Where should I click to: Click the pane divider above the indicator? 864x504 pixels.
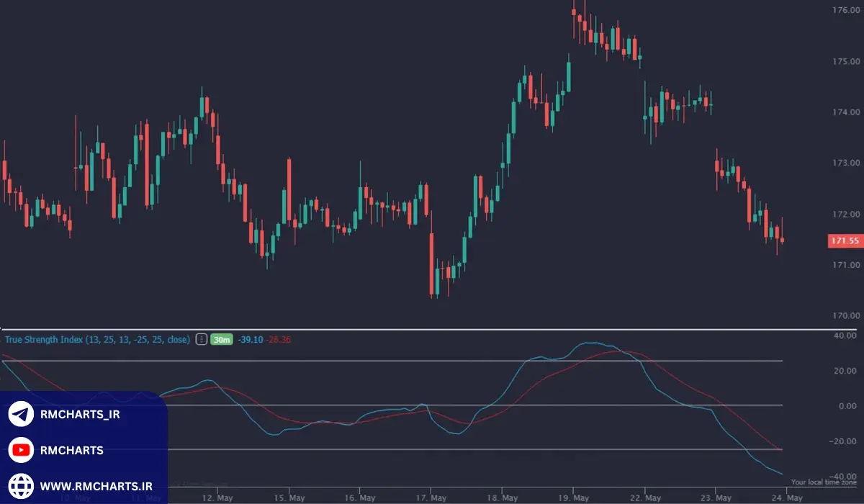432,329
